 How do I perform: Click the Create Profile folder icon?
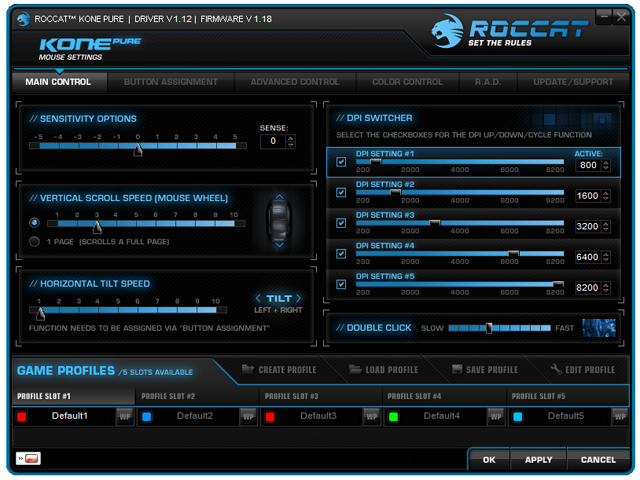click(248, 369)
